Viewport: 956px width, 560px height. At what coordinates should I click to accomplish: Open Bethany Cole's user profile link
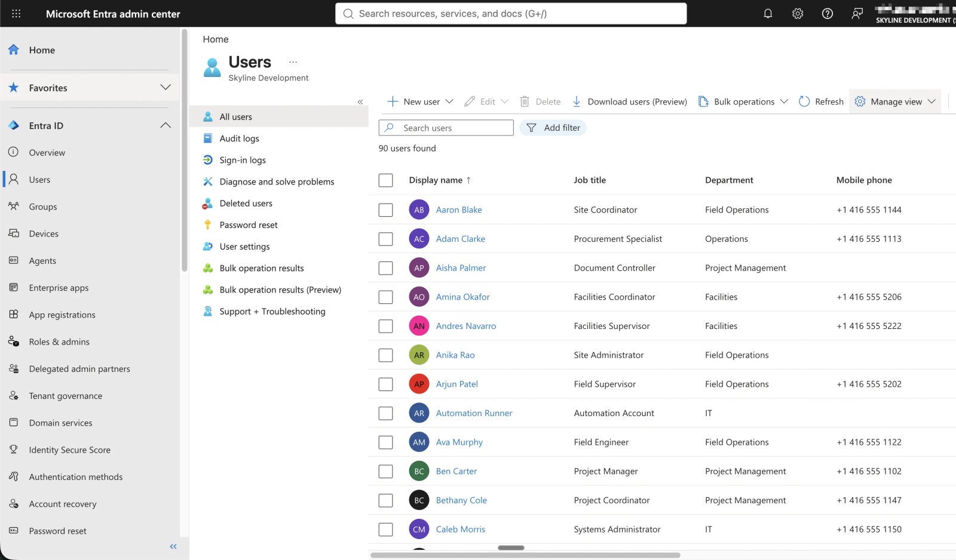461,500
